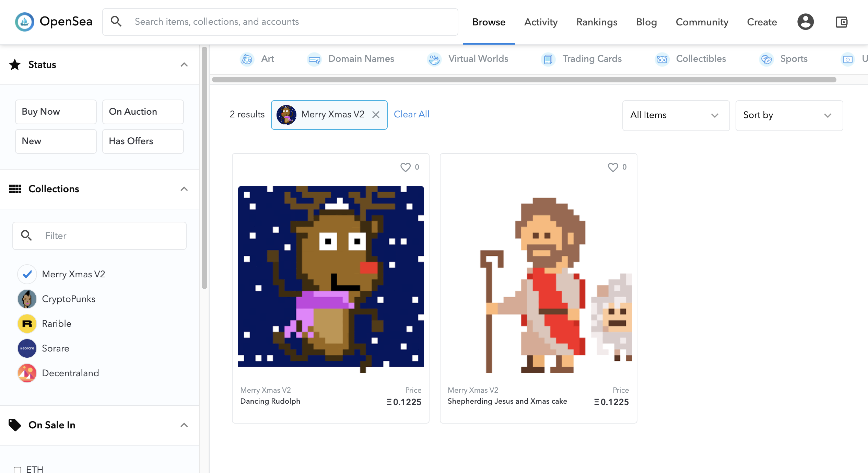
Task: Click the collections Filter input field
Action: tap(99, 236)
